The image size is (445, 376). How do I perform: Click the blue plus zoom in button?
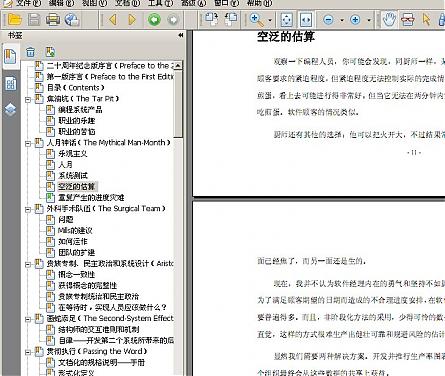tap(355, 20)
